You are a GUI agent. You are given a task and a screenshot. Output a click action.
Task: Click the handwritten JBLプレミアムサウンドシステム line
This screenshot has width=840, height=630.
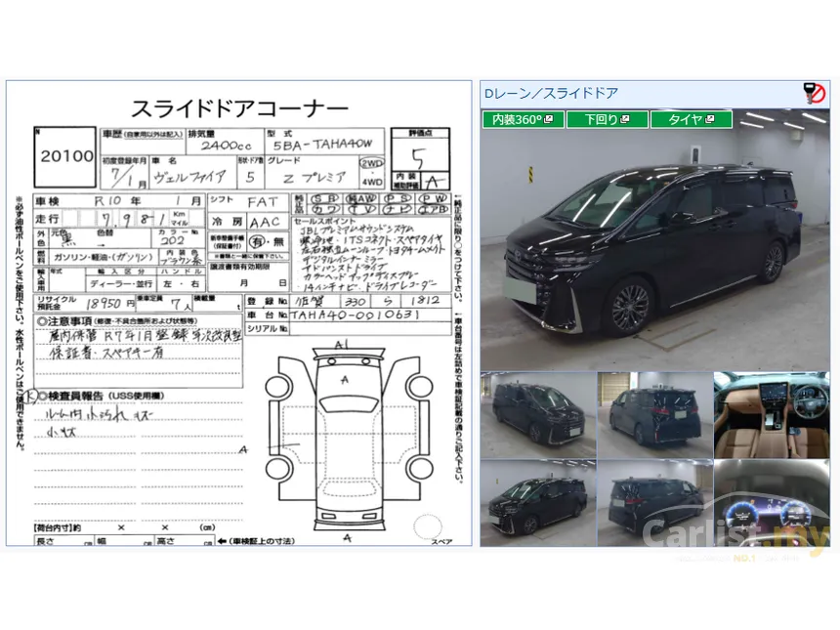[x=356, y=230]
